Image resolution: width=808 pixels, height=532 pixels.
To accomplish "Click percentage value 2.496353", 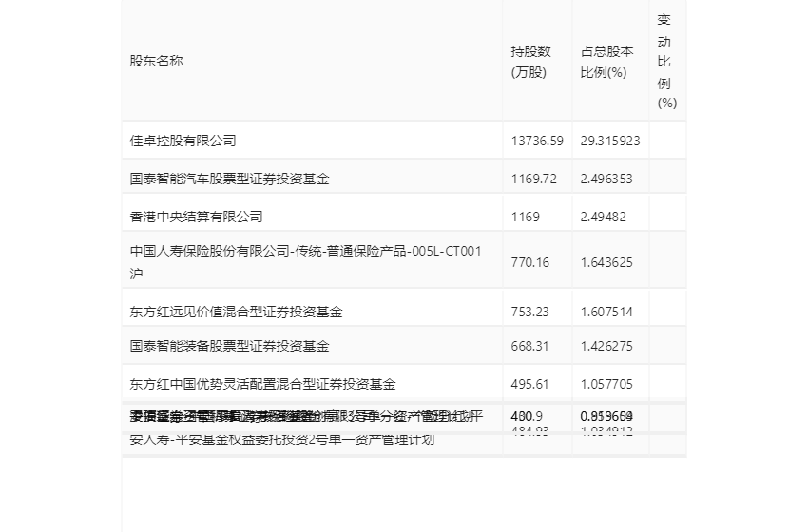I will (x=606, y=179).
